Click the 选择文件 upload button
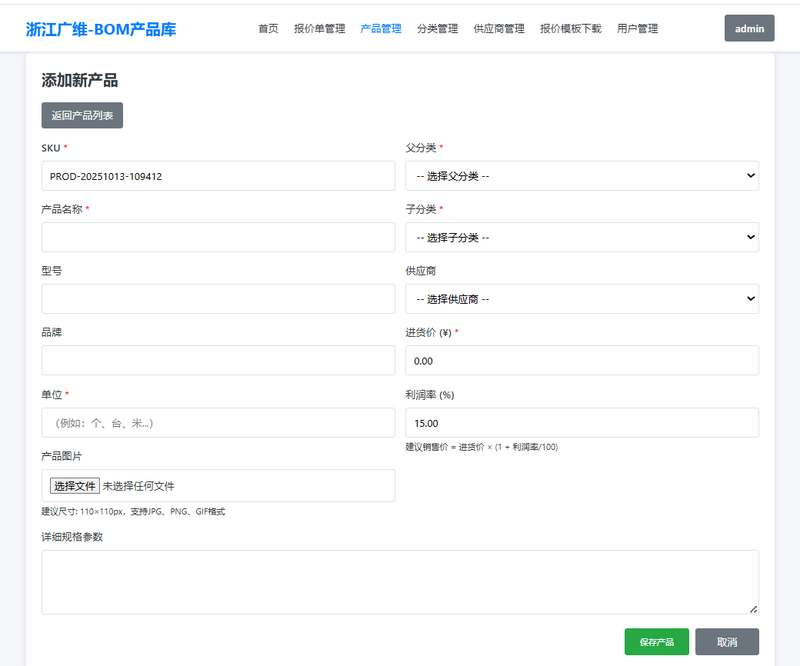The image size is (800, 666). pyautogui.click(x=74, y=486)
